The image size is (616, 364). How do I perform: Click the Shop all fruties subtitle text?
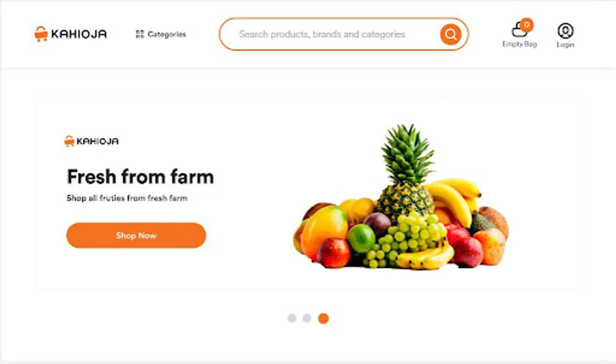(127, 198)
